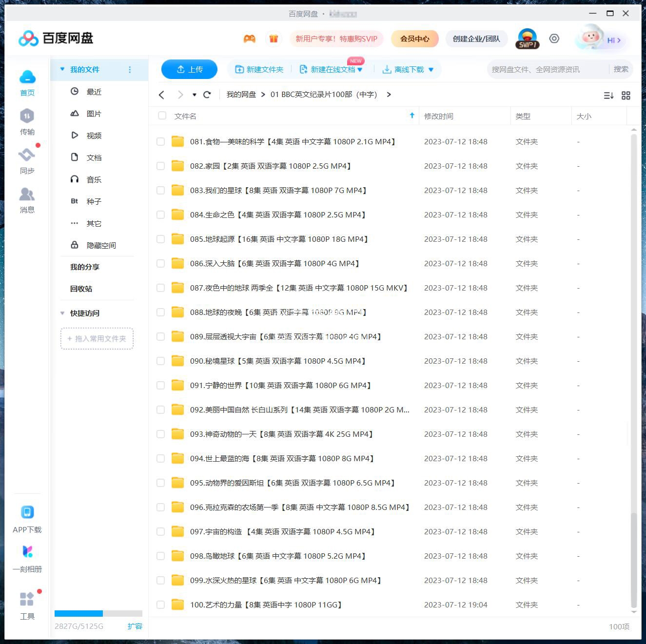646x644 pixels.
Task: Open 会员中心 membership center
Action: tap(414, 39)
